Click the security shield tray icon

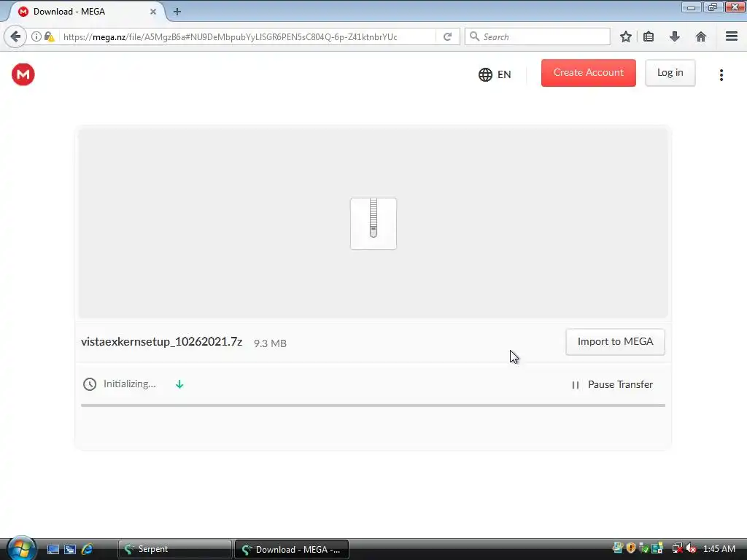click(x=631, y=548)
